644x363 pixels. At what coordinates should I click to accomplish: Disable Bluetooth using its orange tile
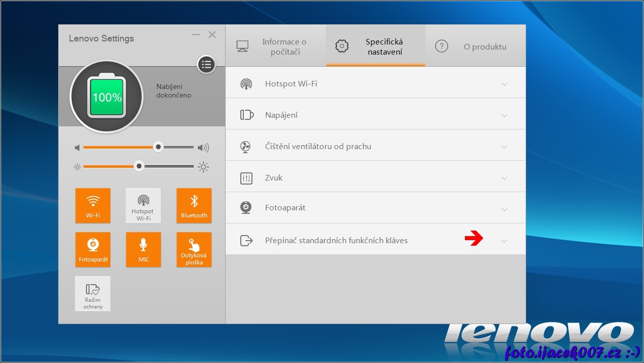[x=194, y=206]
